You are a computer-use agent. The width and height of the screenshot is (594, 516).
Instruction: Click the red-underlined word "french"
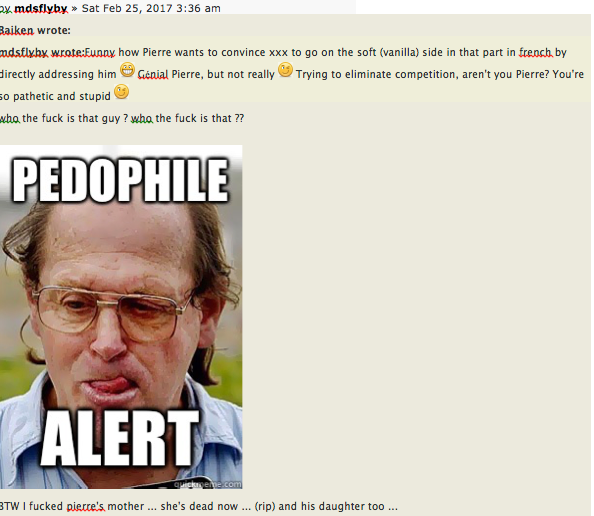535,52
